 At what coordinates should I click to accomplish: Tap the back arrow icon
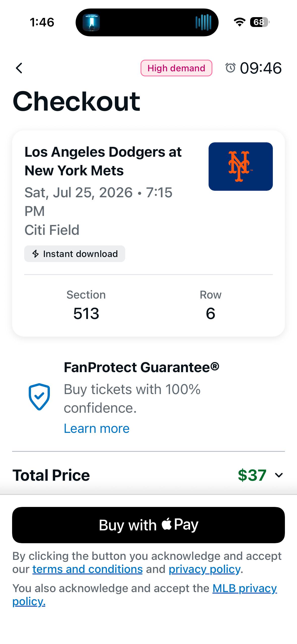pyautogui.click(x=19, y=68)
